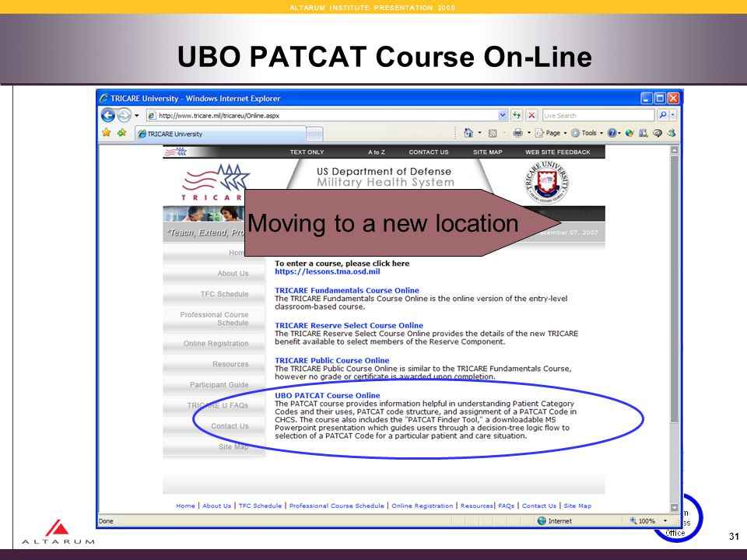The height and width of the screenshot is (560, 747).
Task: Open SITE MAP in the top bar
Action: tap(487, 152)
